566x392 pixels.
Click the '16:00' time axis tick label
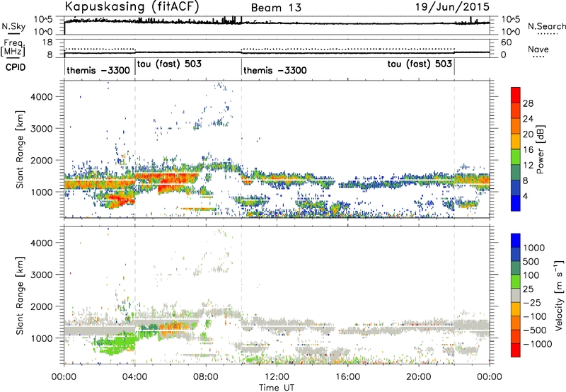pyautogui.click(x=347, y=376)
